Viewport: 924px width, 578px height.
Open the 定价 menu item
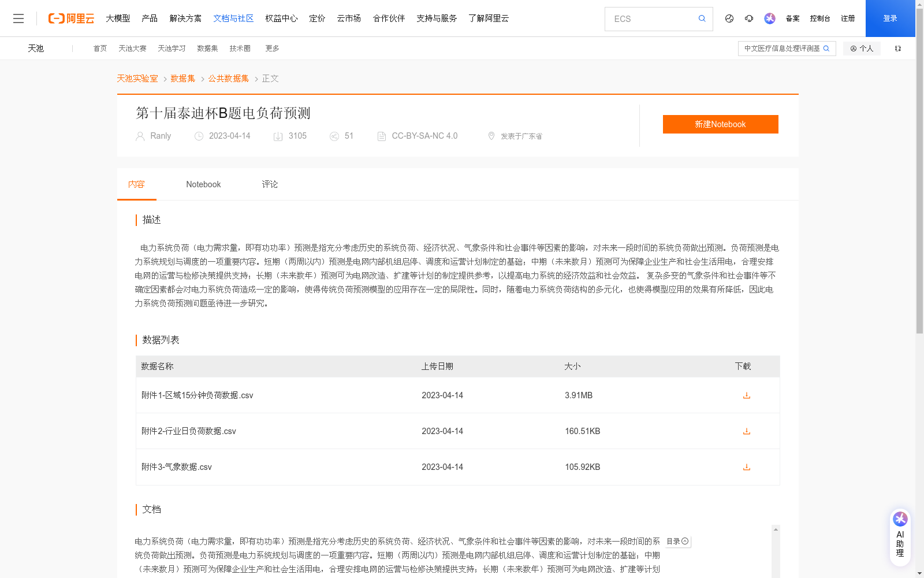(x=317, y=18)
